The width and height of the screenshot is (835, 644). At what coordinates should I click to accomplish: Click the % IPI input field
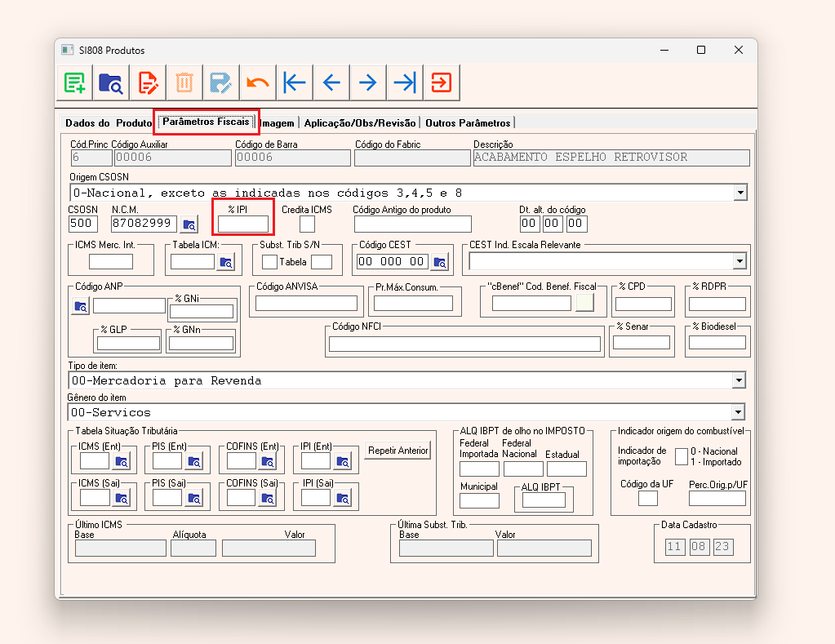click(x=243, y=224)
